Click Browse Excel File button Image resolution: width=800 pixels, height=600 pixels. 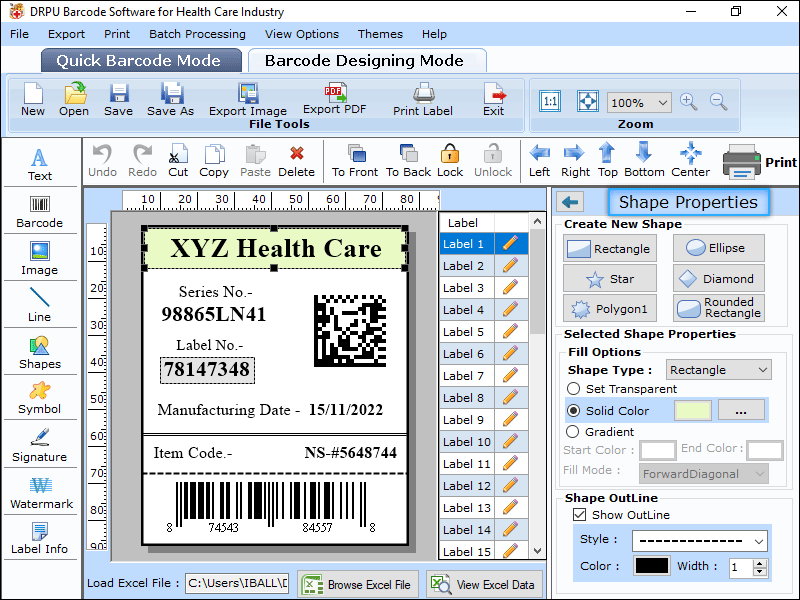(x=358, y=584)
